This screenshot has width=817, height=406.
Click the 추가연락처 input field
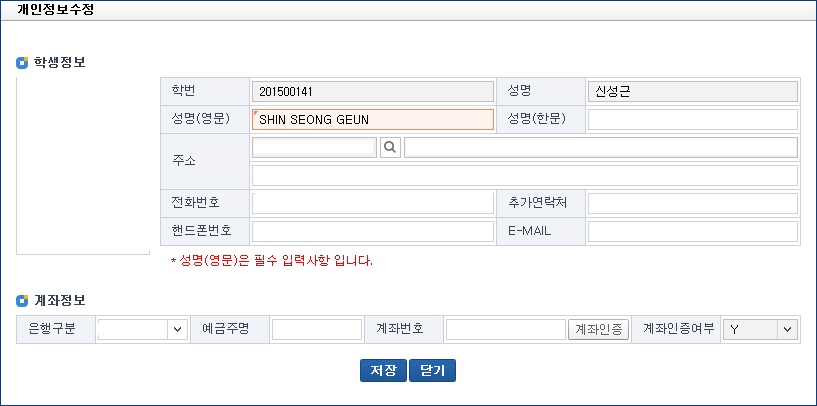coord(693,204)
